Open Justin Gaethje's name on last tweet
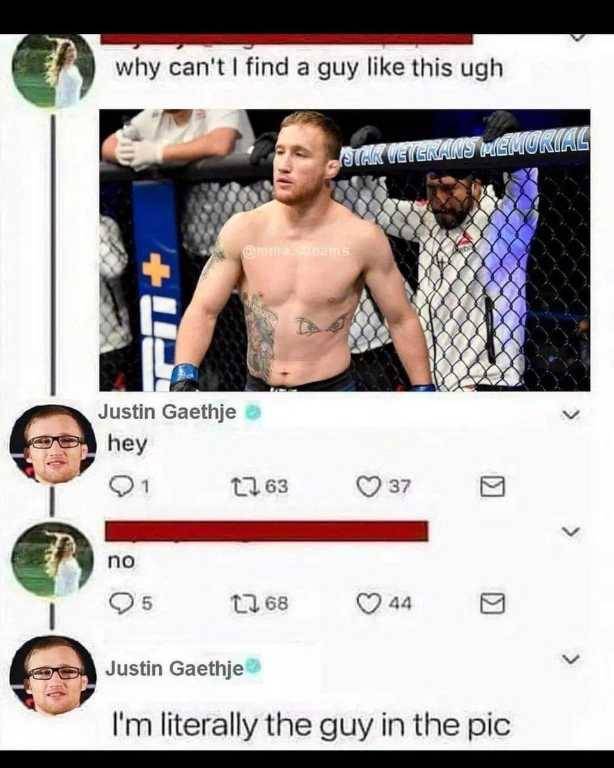 point(174,668)
